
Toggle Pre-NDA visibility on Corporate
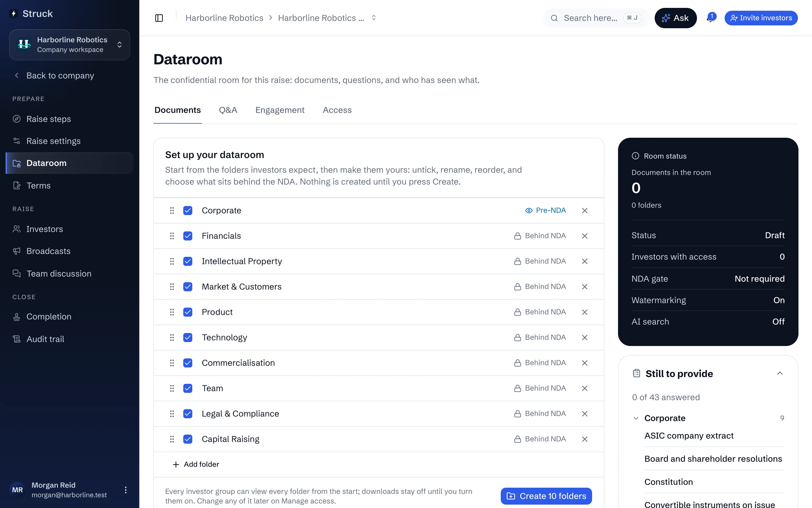coord(545,210)
